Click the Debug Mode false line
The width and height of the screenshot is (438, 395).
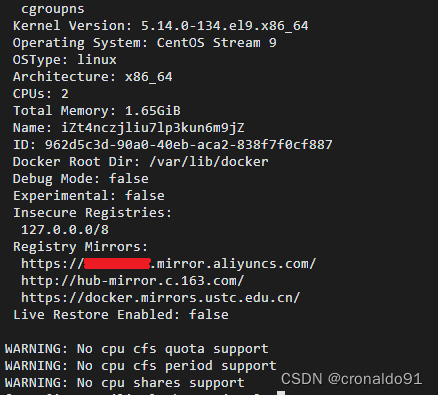(81, 179)
